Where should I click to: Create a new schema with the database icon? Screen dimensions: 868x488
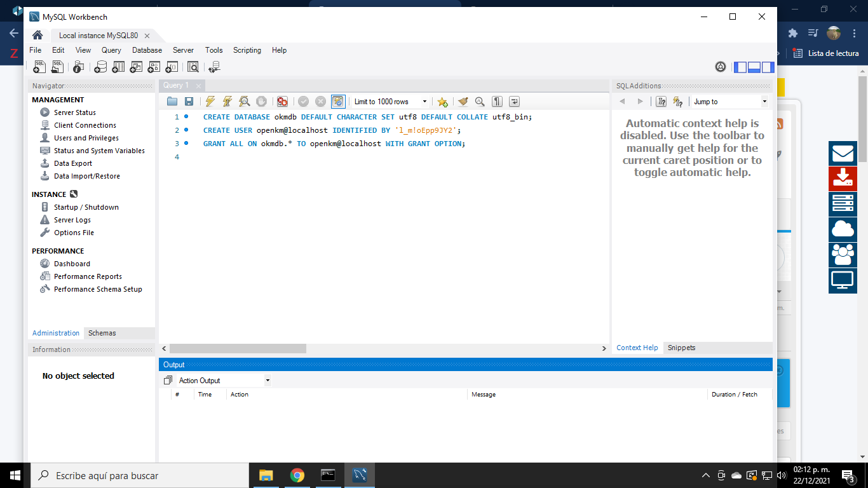pos(100,67)
